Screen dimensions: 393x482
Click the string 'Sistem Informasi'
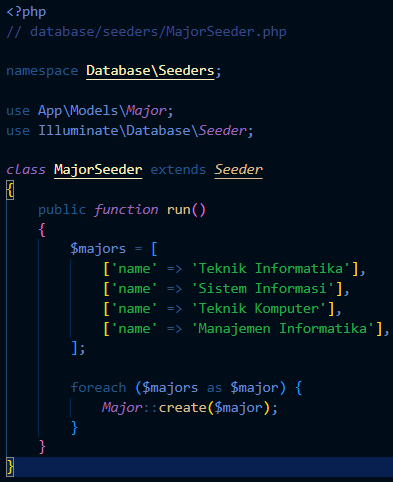pyautogui.click(x=263, y=289)
